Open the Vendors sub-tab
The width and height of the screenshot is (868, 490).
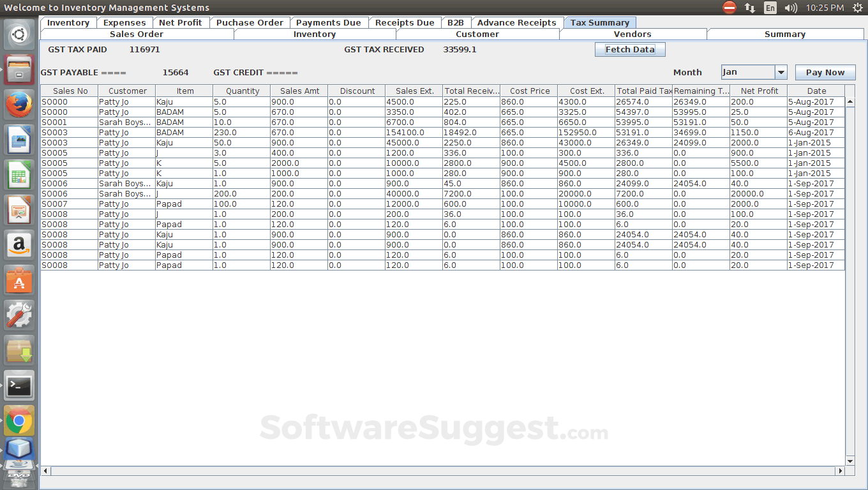632,34
